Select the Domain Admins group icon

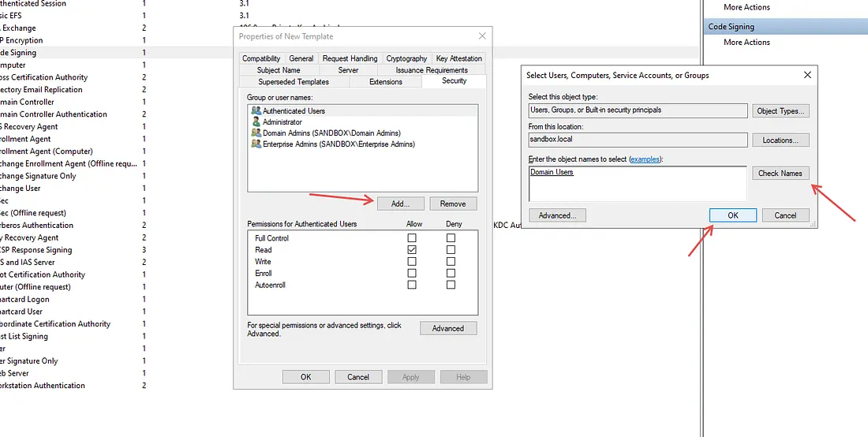tap(256, 133)
